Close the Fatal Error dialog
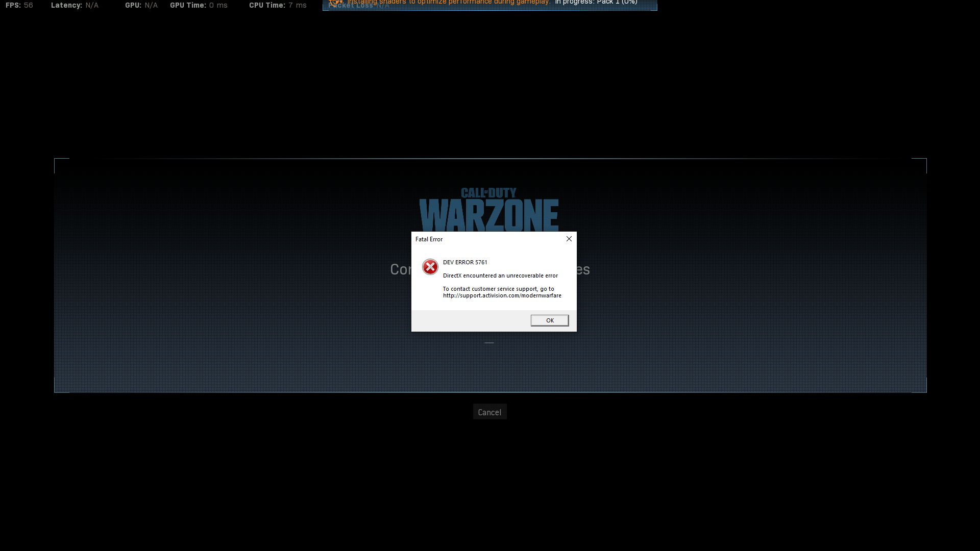 pyautogui.click(x=569, y=239)
